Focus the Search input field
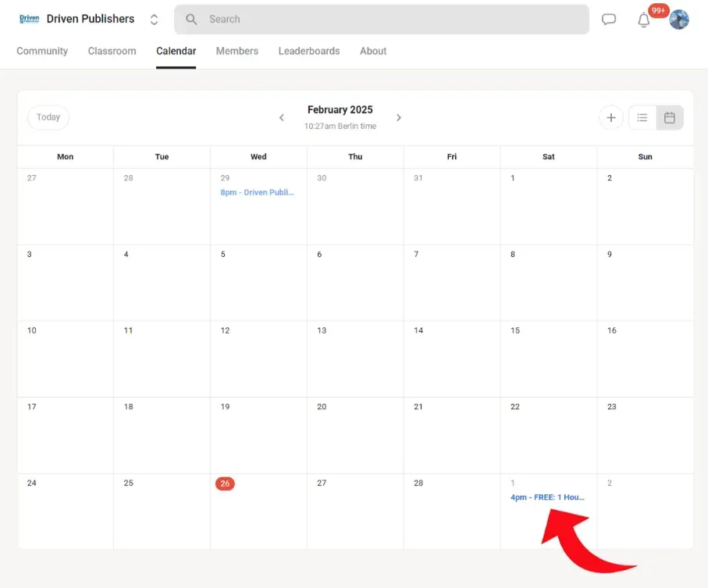The width and height of the screenshot is (708, 588). point(382,20)
